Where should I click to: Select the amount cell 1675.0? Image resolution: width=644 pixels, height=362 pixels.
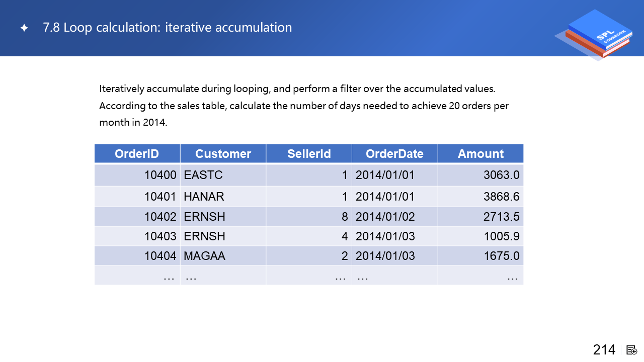pyautogui.click(x=501, y=256)
